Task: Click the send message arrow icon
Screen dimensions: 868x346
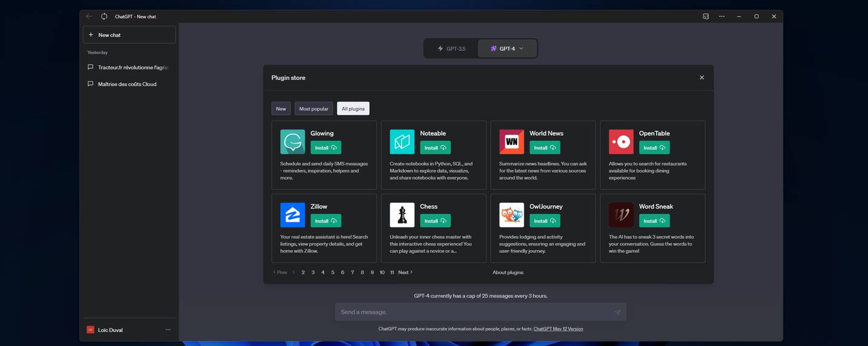Action: click(x=617, y=312)
